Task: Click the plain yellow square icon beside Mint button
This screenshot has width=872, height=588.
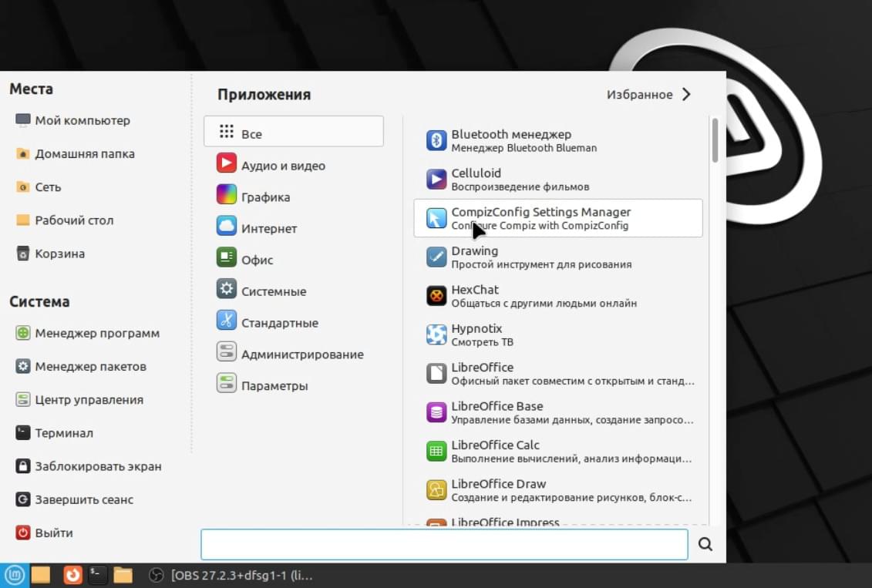Action: [41, 575]
